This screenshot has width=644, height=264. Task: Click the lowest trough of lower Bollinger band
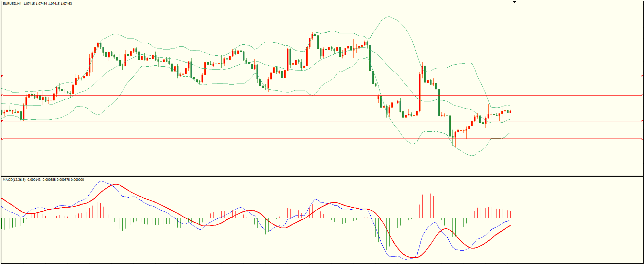click(x=472, y=156)
